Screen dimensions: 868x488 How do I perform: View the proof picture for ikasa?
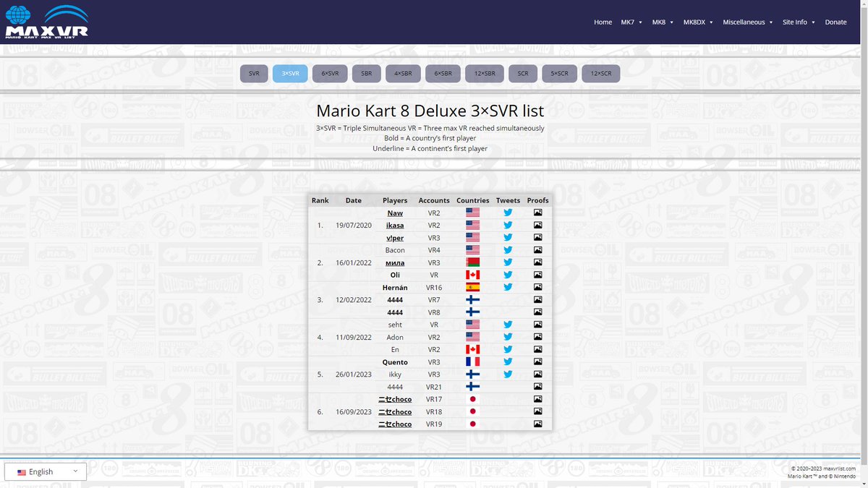(x=537, y=225)
